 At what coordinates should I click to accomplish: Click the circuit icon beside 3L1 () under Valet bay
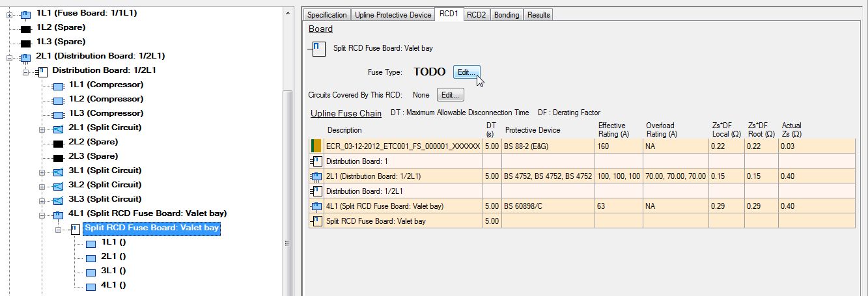(x=91, y=272)
